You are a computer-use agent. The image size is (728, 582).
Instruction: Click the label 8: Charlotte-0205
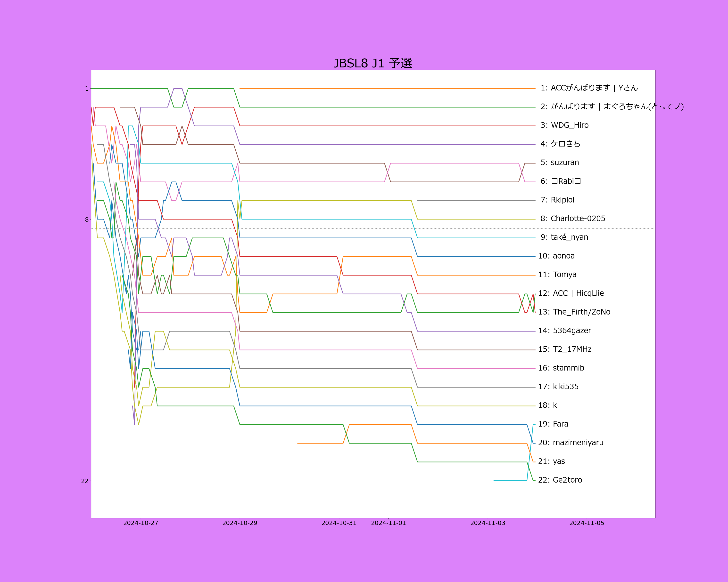tap(573, 219)
